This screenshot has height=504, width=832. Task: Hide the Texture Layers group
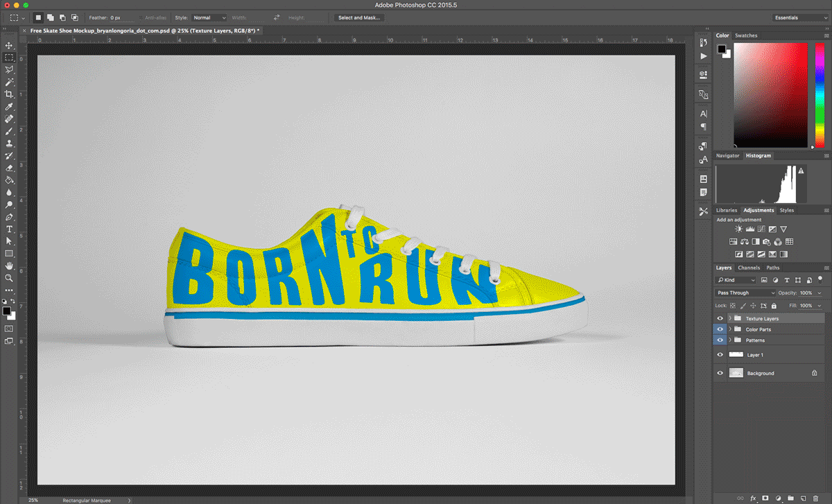pos(720,318)
